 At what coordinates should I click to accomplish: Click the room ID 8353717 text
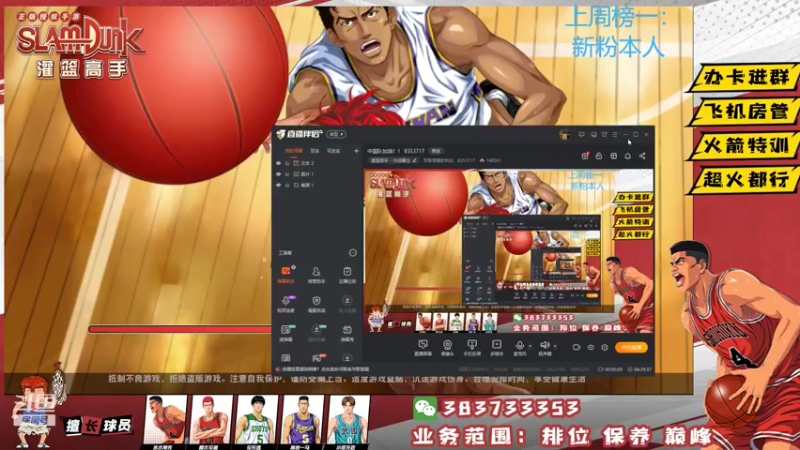[414, 151]
